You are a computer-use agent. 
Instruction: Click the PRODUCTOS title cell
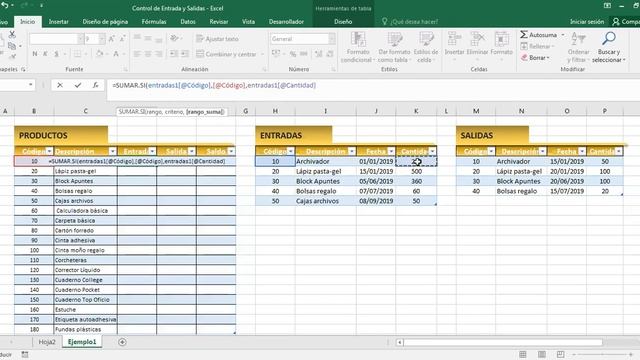coord(61,135)
